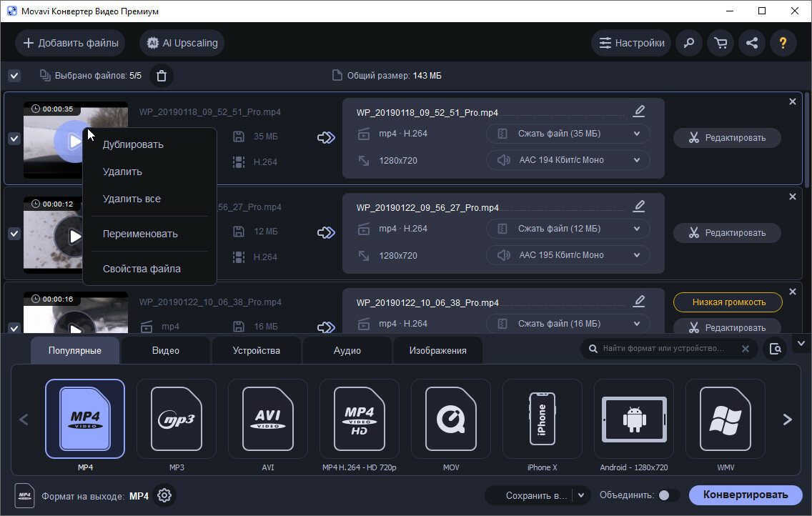Switch to the 'Изображения' tab

click(x=437, y=350)
